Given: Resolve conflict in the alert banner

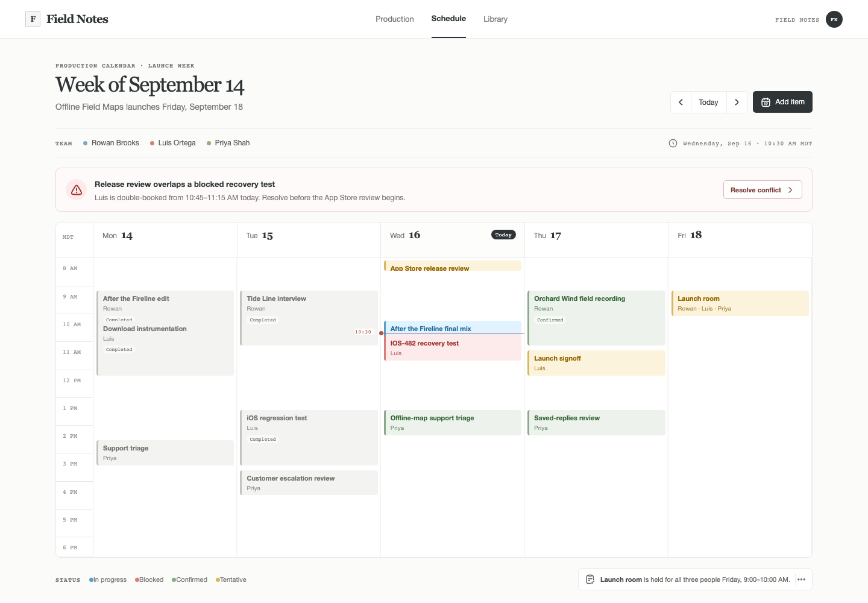Looking at the screenshot, I should pos(763,190).
